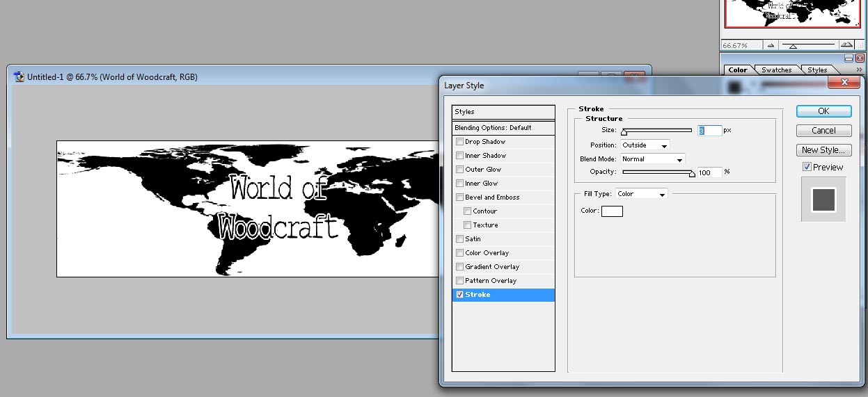This screenshot has width=868, height=397.
Task: Click the Navigator zoom out mountain icon
Action: pyautogui.click(x=771, y=45)
